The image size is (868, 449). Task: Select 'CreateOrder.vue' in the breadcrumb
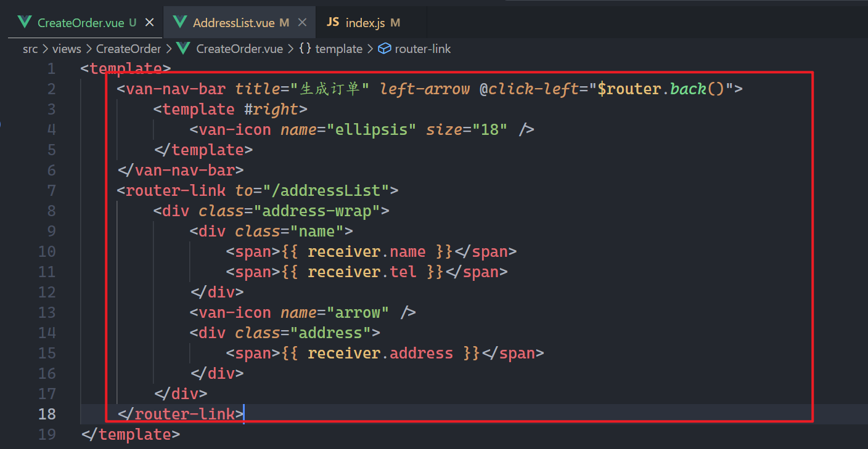click(239, 49)
